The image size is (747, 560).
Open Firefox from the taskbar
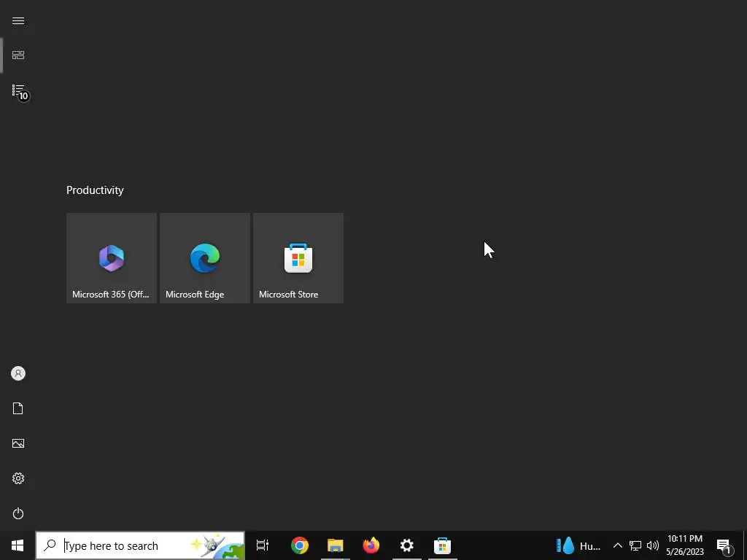click(371, 545)
